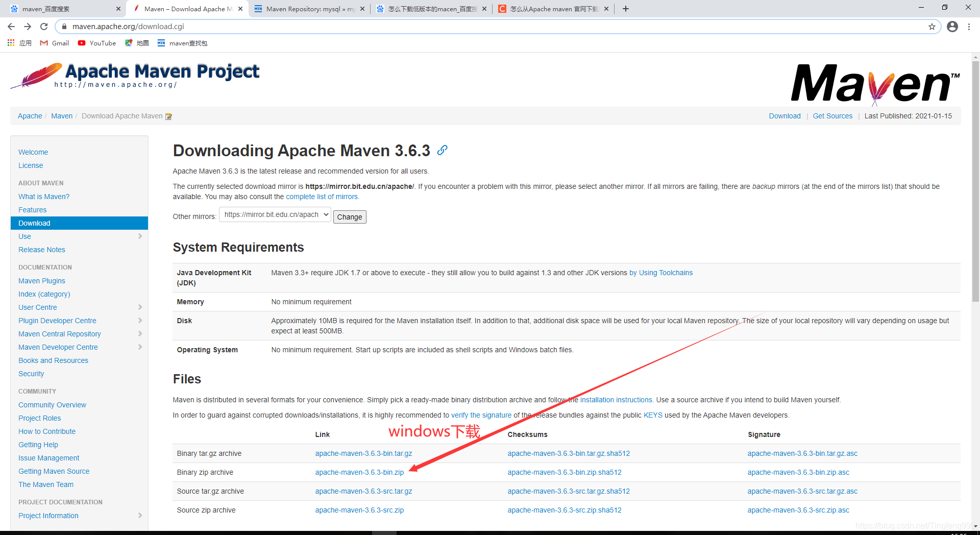Viewport: 980px width, 535px height.
Task: Open a new browser tab
Action: pos(626,9)
